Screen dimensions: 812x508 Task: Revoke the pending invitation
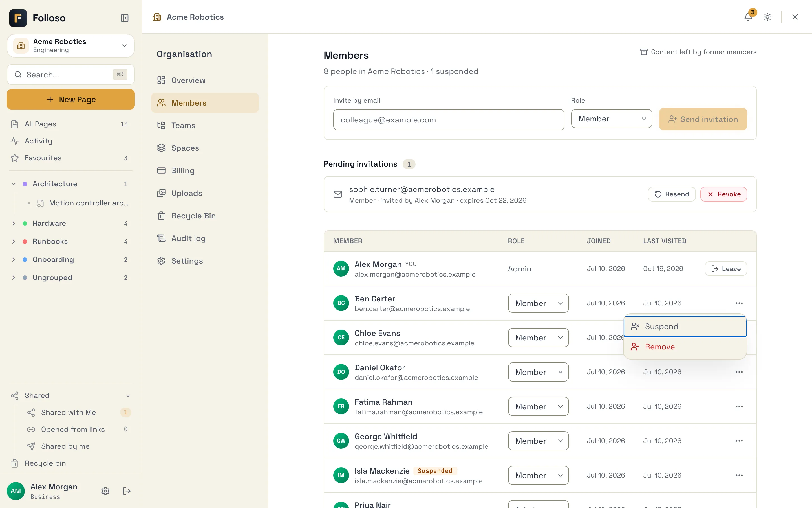tap(723, 194)
